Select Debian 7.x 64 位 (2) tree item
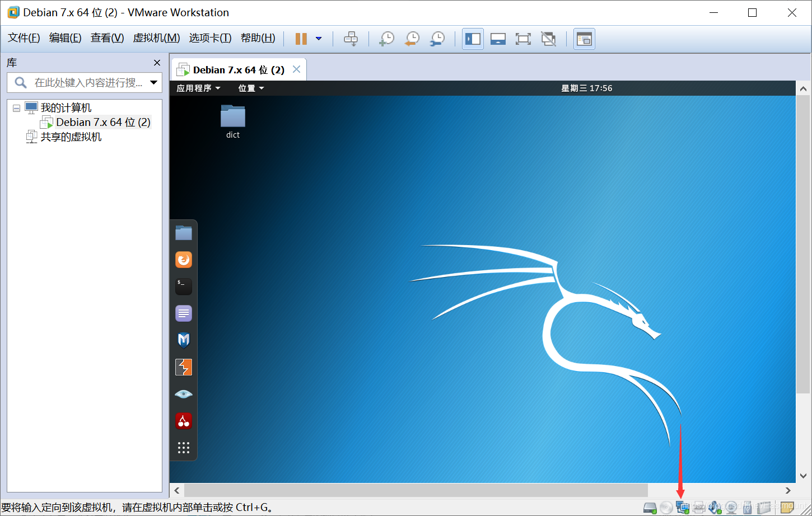The height and width of the screenshot is (516, 812). click(x=103, y=122)
